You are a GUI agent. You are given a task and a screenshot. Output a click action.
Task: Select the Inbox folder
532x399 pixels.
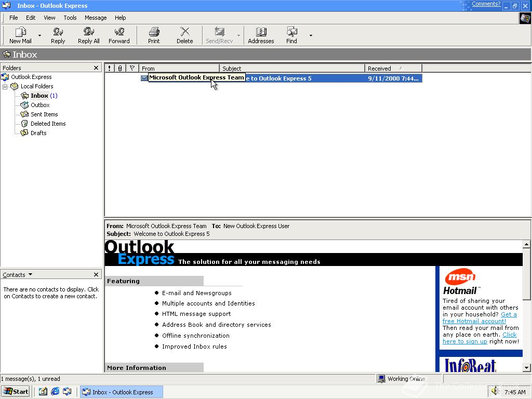[x=39, y=96]
